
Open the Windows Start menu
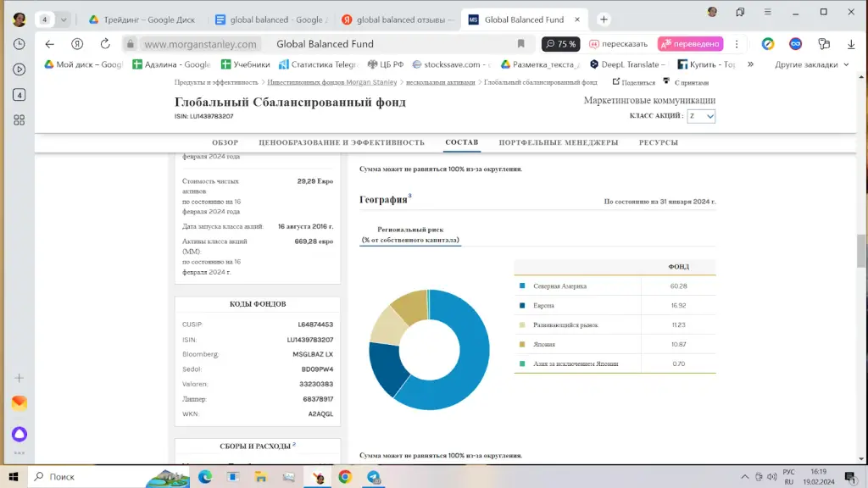14,476
